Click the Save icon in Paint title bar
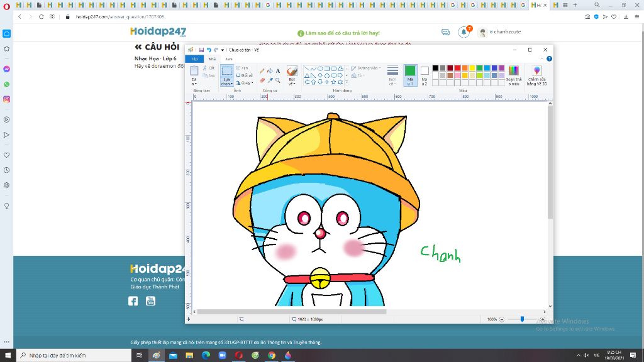 pyautogui.click(x=201, y=50)
